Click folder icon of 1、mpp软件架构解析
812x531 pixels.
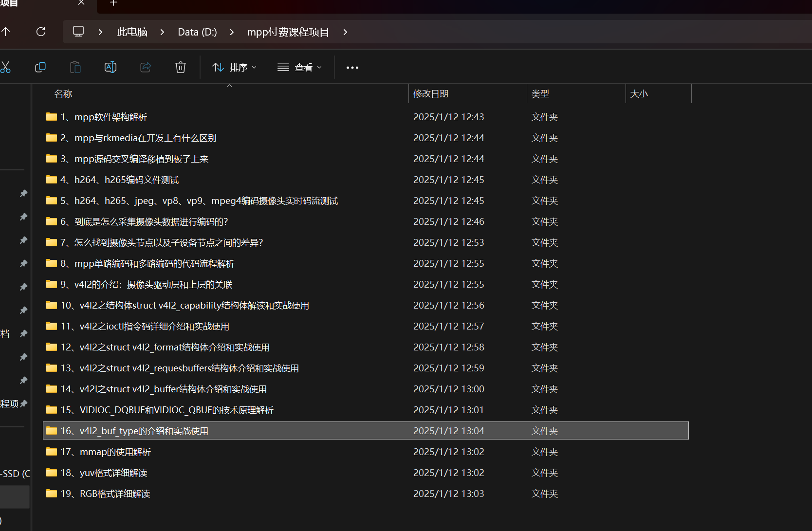pyautogui.click(x=52, y=117)
